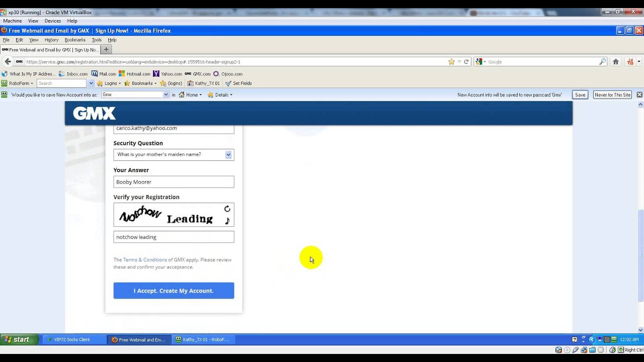Play the audio captcha using the note icon
Screen dimensions: 644x362
pos(227,221)
